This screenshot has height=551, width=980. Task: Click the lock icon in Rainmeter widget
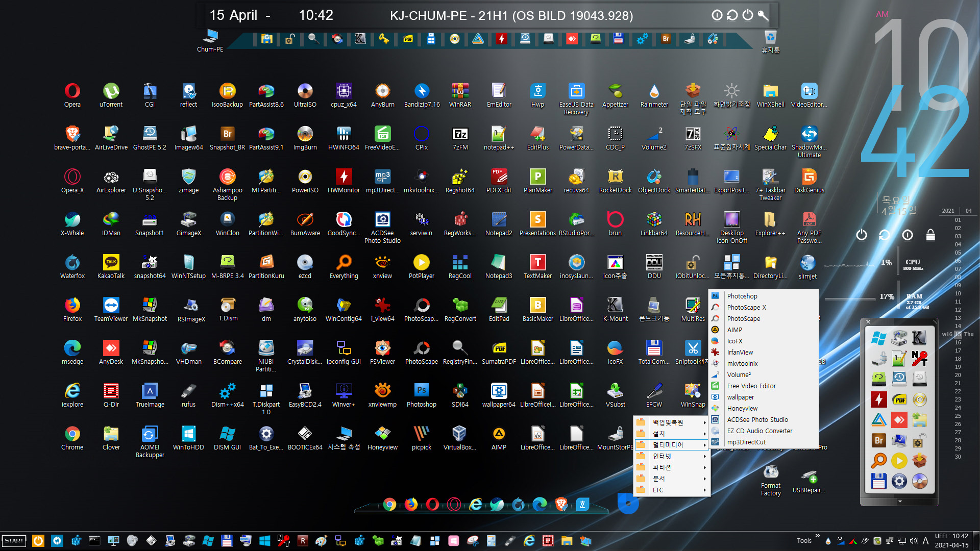(930, 235)
